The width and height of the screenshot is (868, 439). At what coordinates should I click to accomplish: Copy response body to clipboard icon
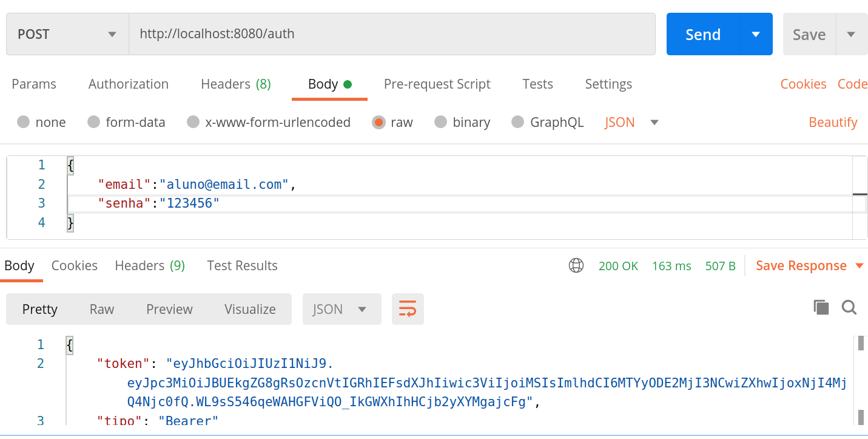tap(821, 307)
